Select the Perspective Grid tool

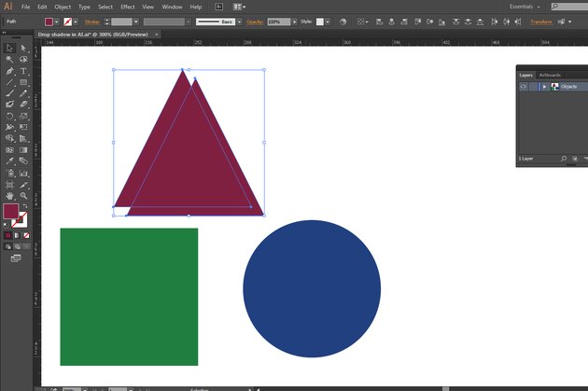pyautogui.click(x=23, y=139)
